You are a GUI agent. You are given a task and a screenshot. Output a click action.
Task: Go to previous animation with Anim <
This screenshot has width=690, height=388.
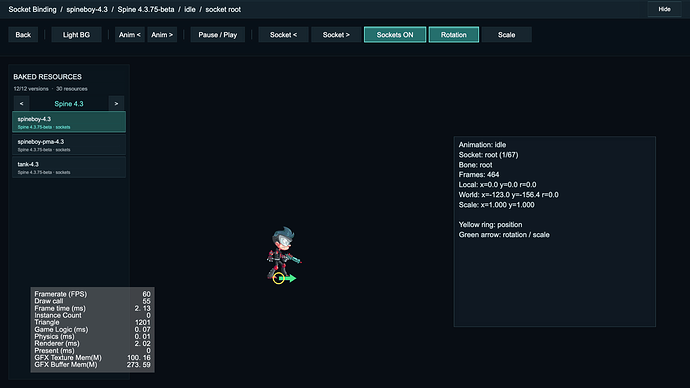(x=130, y=35)
